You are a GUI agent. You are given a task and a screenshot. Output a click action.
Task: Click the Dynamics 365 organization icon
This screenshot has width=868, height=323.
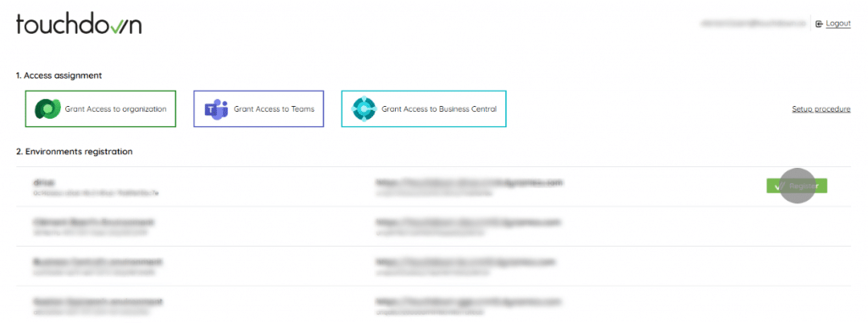[x=47, y=109]
